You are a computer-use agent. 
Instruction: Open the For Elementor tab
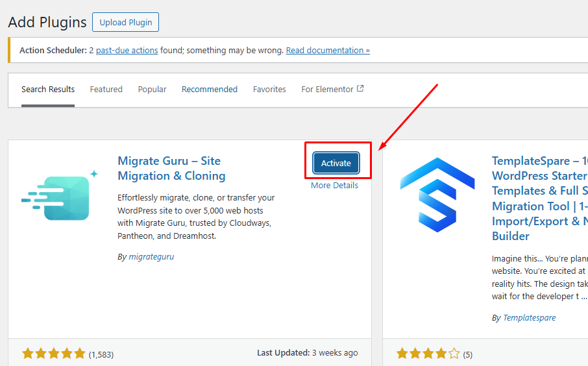[x=332, y=90]
